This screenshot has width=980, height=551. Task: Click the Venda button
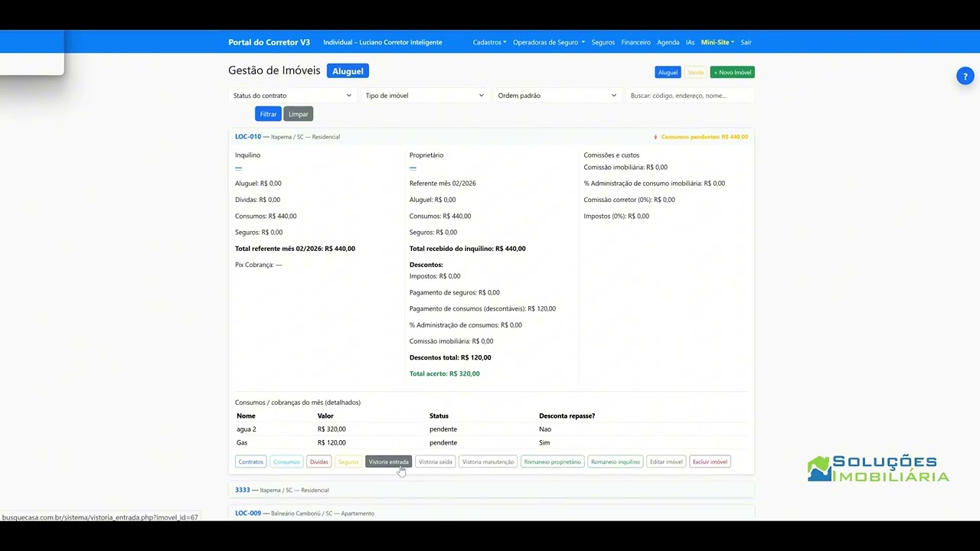point(695,72)
